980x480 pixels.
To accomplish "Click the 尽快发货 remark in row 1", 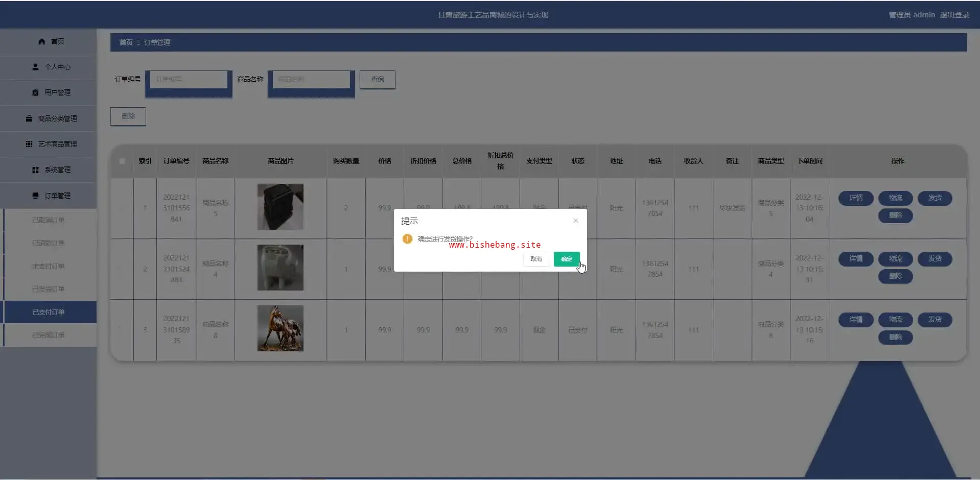I will click(732, 208).
